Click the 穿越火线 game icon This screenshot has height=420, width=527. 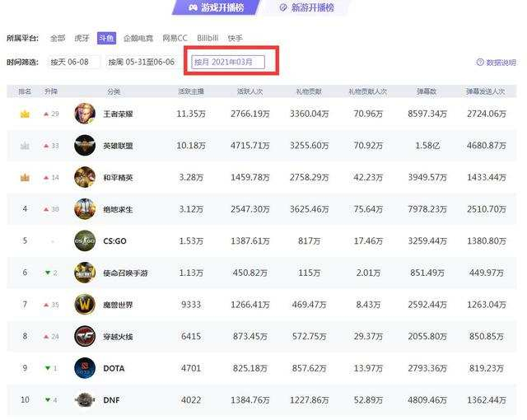pos(85,336)
